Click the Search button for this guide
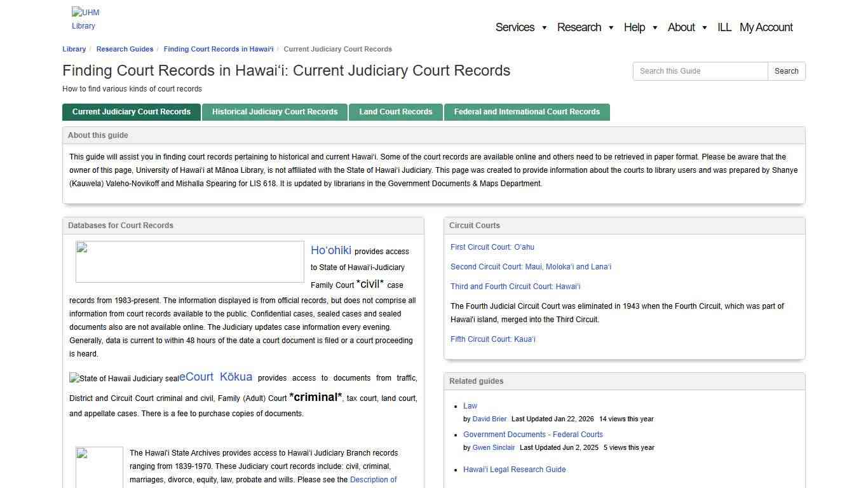Viewport: 868px width, 488px height. (x=786, y=71)
